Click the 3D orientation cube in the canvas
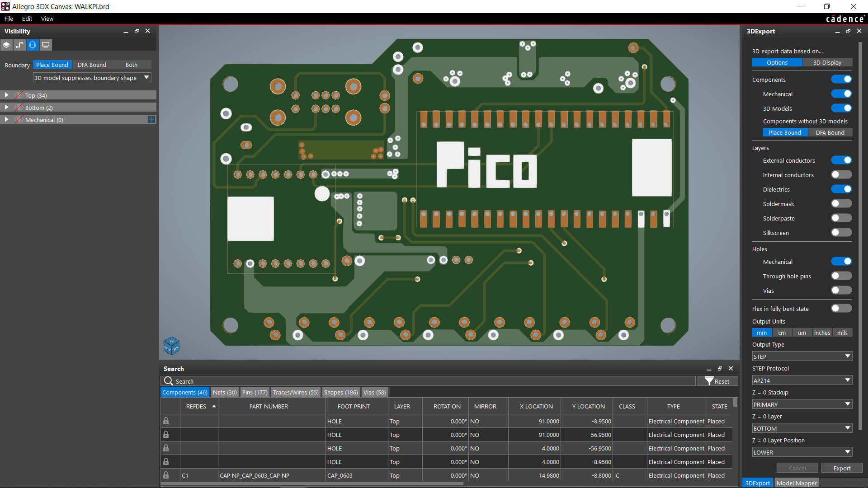 tap(171, 345)
